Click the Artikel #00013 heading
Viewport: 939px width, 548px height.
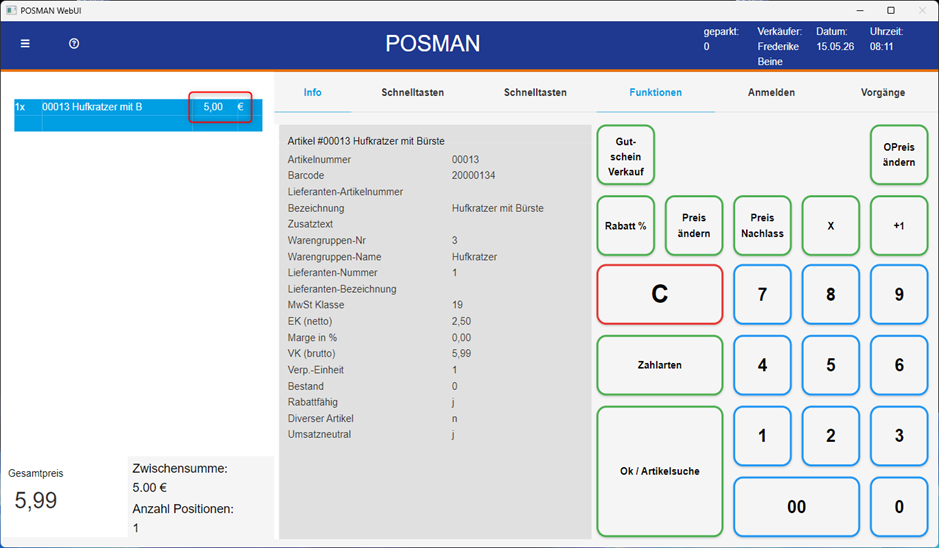[366, 141]
